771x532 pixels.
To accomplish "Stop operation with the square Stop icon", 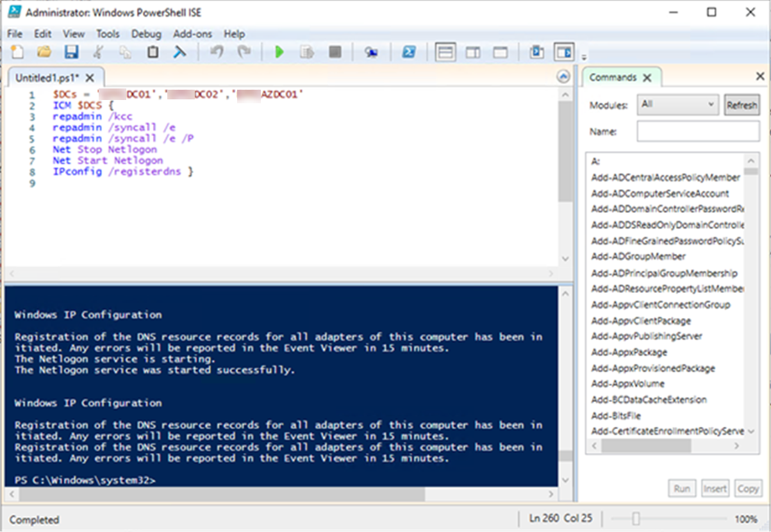I will tap(335, 53).
